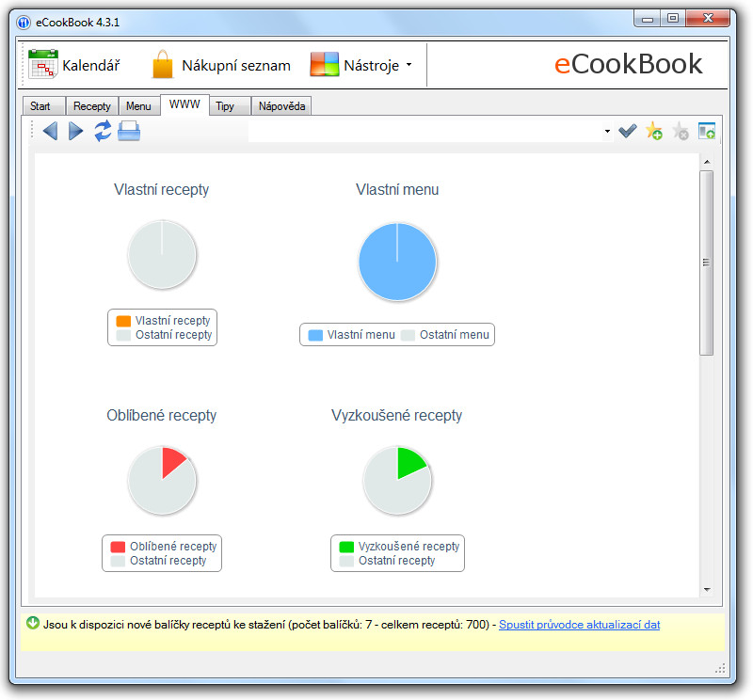Click the import page icon in toolbar
Viewport: 753px width, 700px height.
tap(707, 131)
